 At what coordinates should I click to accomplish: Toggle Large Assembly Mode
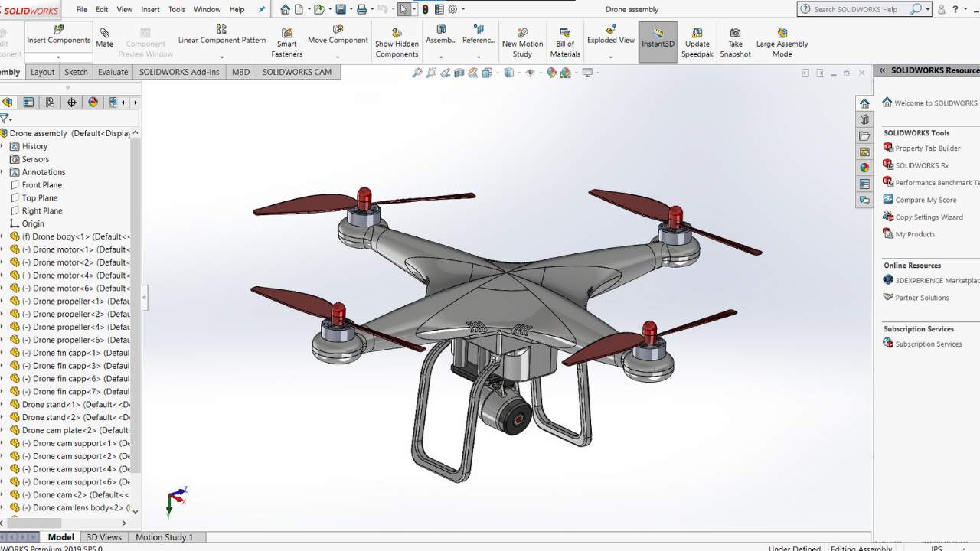(782, 43)
